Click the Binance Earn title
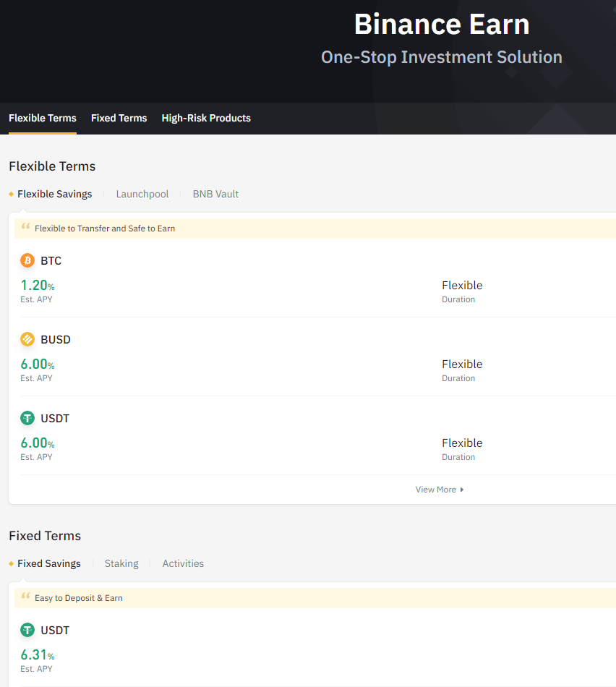This screenshot has height=687, width=616. tap(442, 24)
